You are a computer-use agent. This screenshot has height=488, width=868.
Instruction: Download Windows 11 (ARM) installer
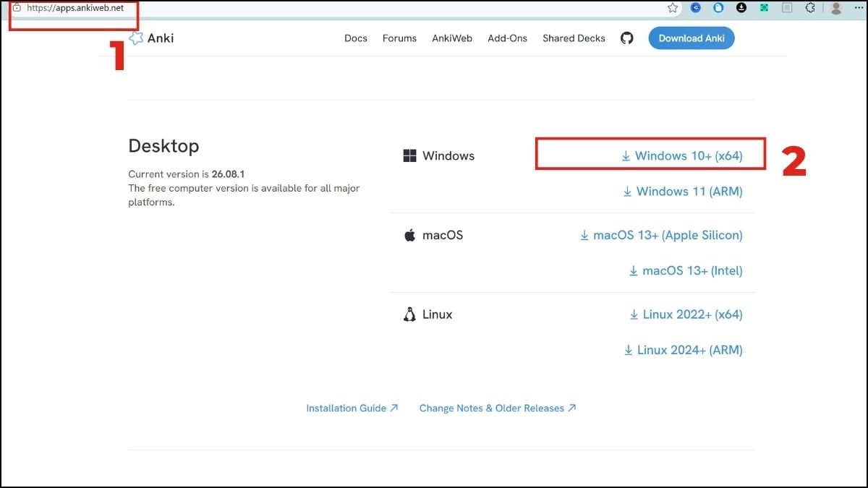(683, 192)
